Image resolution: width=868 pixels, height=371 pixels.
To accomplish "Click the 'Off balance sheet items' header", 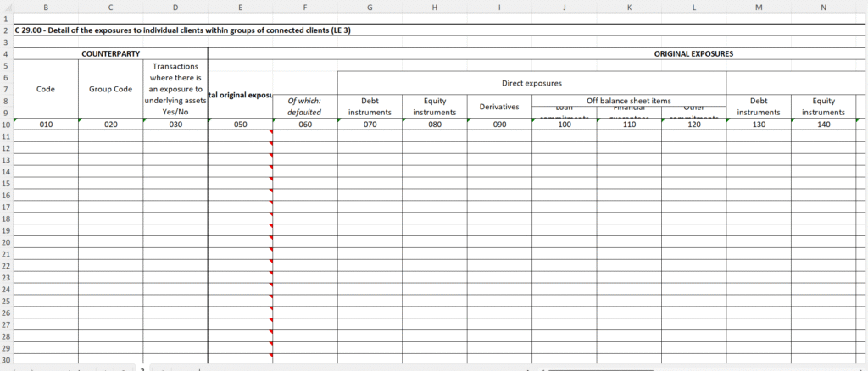I will (628, 101).
